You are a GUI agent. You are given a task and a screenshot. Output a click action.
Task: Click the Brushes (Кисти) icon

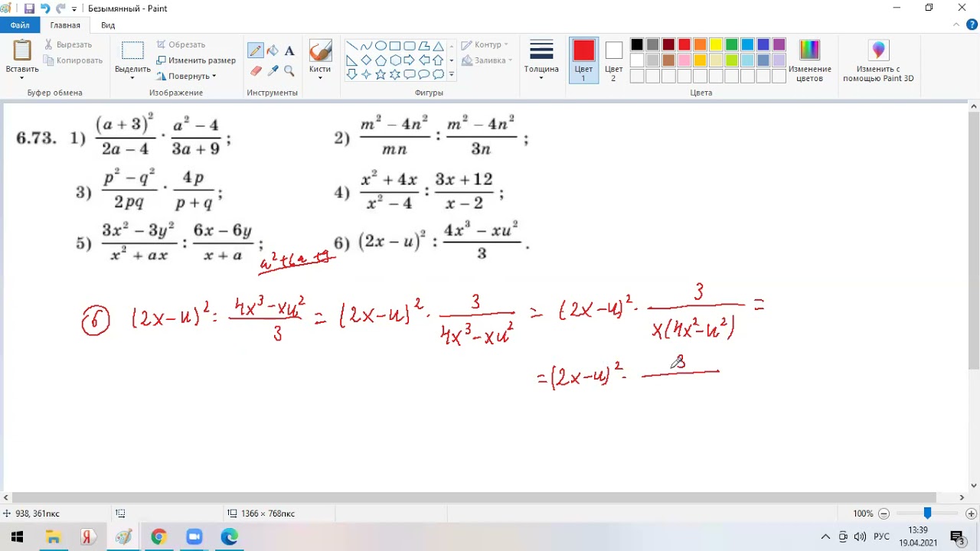[x=320, y=51]
